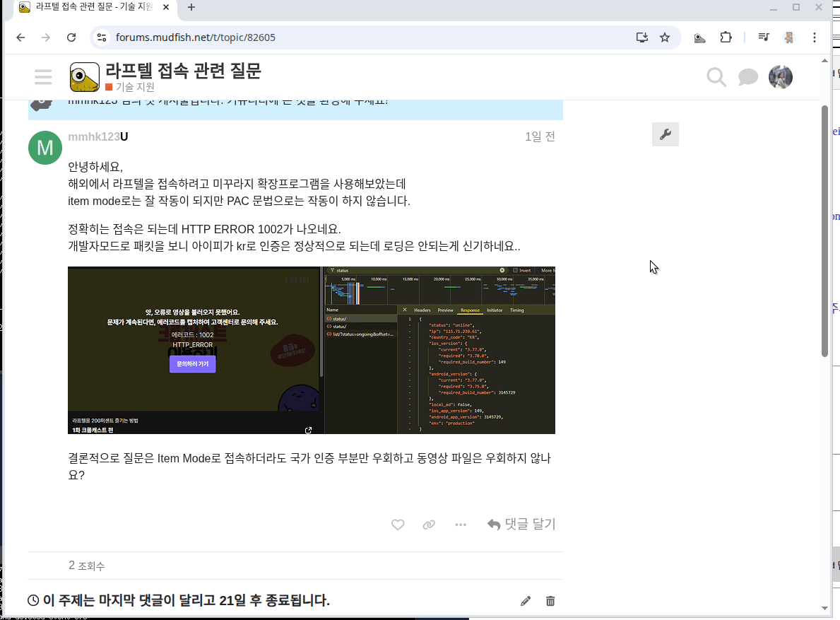Open the hamburger sidebar menu
Viewport: 840px width, 620px height.
pos(43,77)
